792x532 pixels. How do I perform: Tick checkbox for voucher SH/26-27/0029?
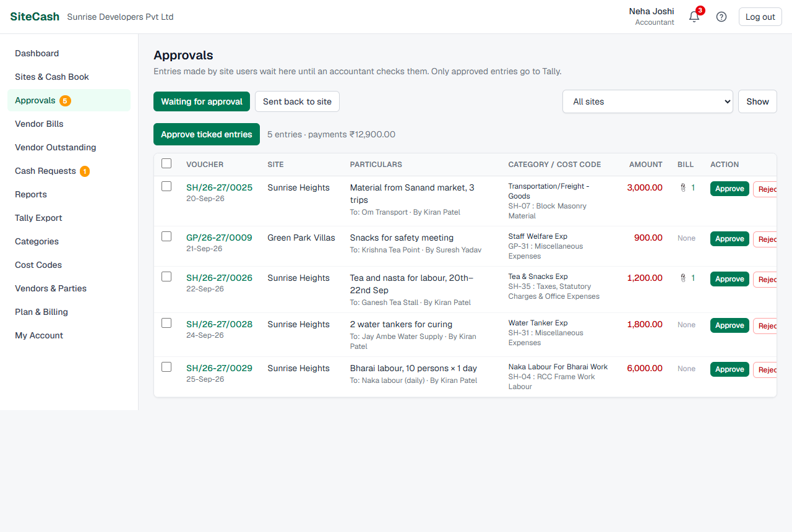pos(166,367)
